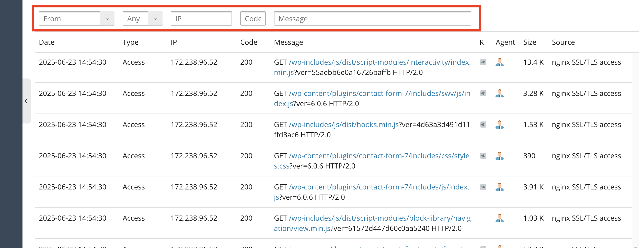
Task: Click referrer eye icon in includes/js/index.js row
Action: 483,187
